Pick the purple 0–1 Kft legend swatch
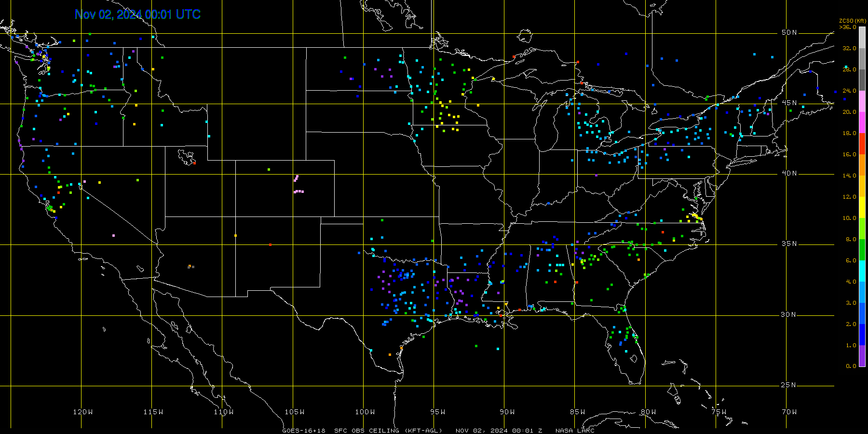 862,356
